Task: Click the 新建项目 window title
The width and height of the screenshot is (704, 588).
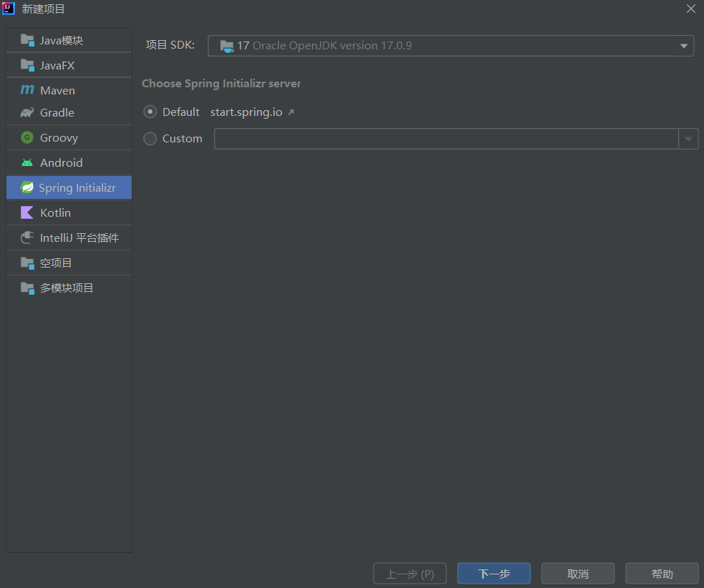Action: (43, 9)
